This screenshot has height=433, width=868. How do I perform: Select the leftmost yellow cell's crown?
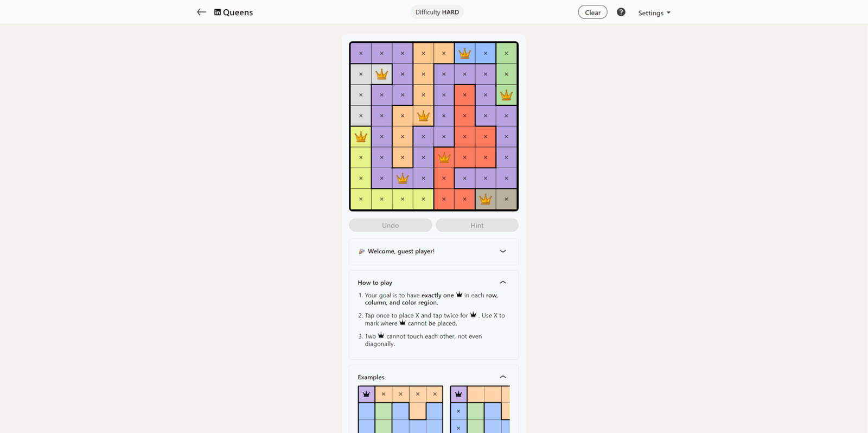[361, 136]
